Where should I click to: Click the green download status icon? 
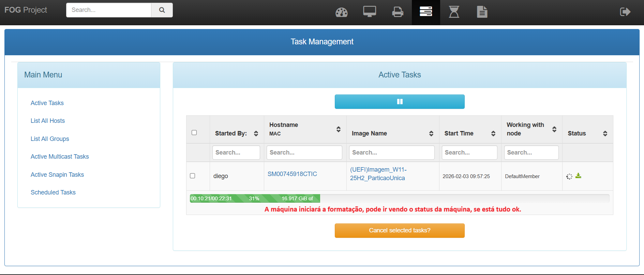(578, 176)
